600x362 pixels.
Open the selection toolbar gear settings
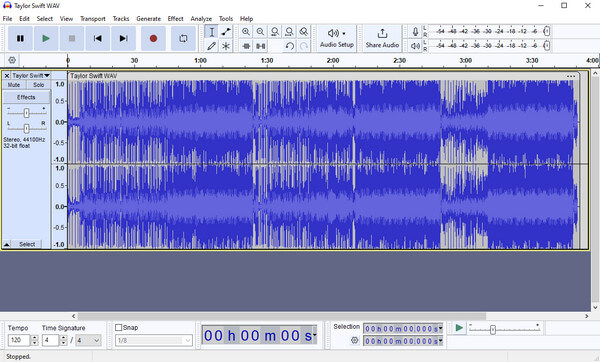click(x=355, y=340)
